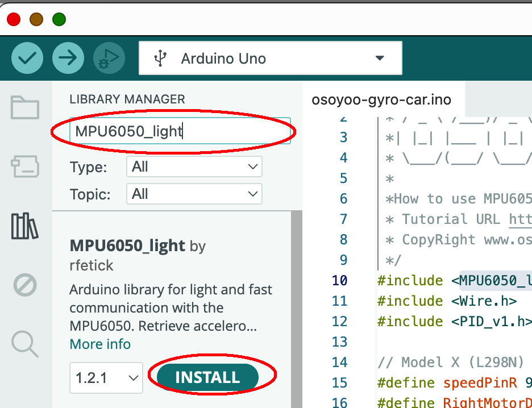This screenshot has height=408, width=532.
Task: Click the Upload arrow button
Action: click(x=68, y=58)
